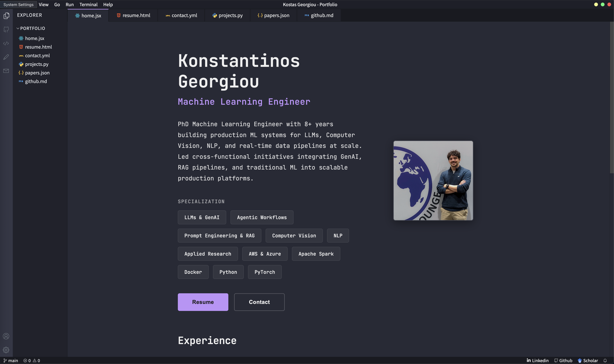This screenshot has height=364, width=614.
Task: Click the errors and warnings counter
Action: 32,361
